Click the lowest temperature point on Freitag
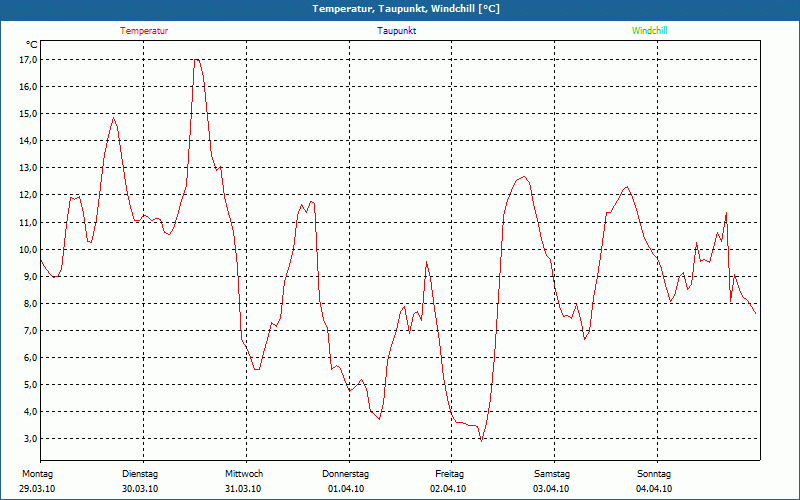The height and width of the screenshot is (500, 800). [x=481, y=441]
